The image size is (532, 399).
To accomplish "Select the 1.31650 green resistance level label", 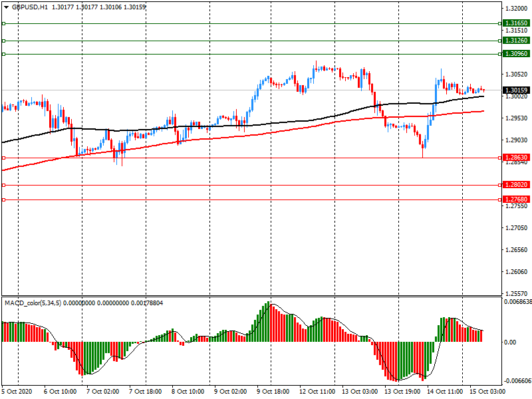I will (x=516, y=23).
